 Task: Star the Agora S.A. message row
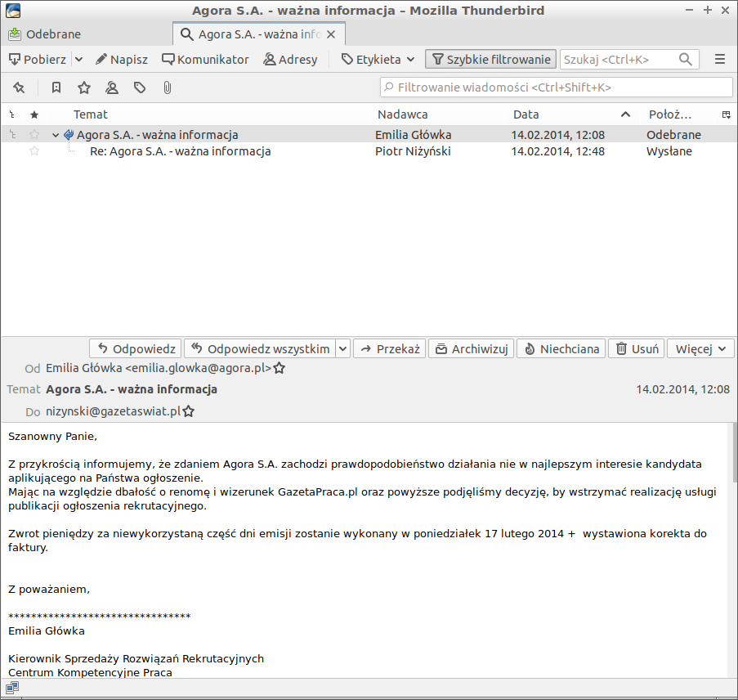34,135
